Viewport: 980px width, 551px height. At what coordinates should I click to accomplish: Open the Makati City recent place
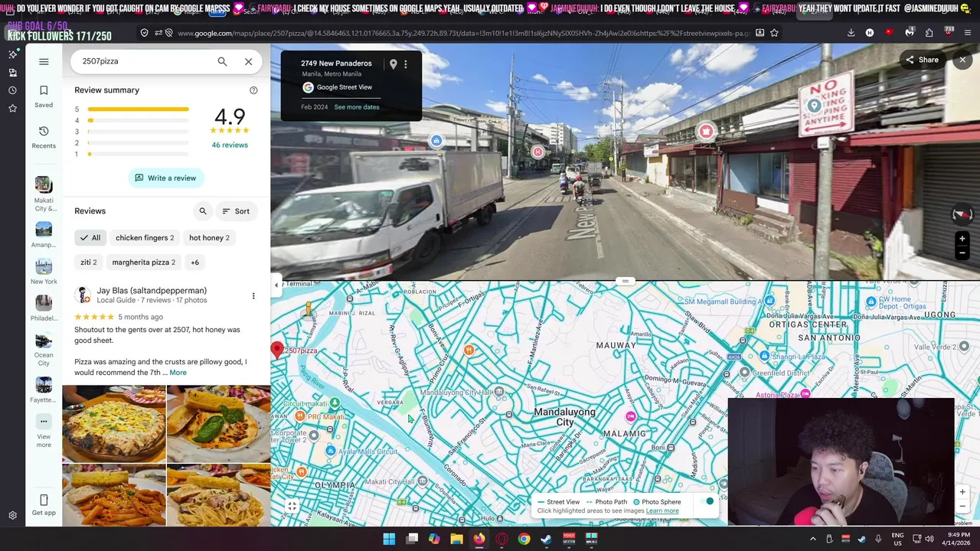pyautogui.click(x=44, y=194)
